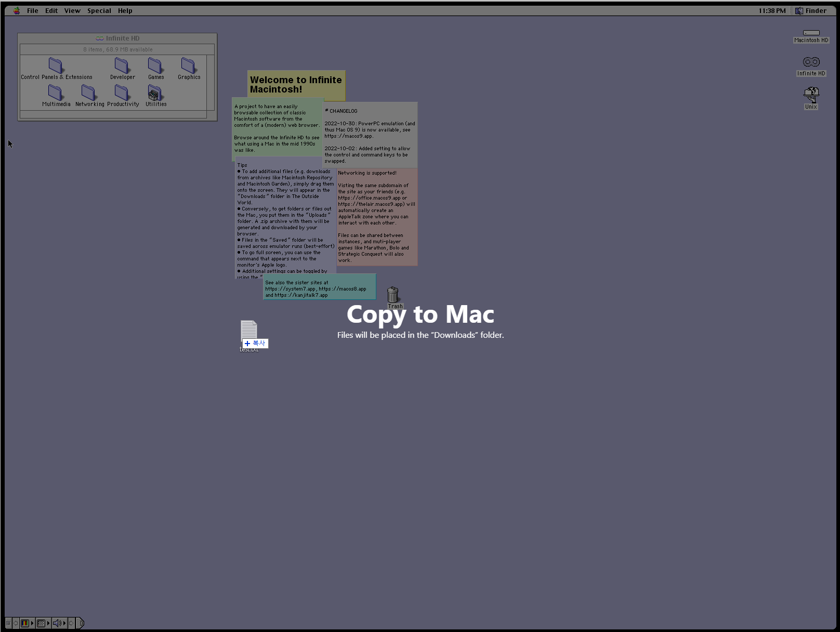Viewport: 840px width, 632px height.
Task: Expand the sound volume module arrow
Action: 64,623
